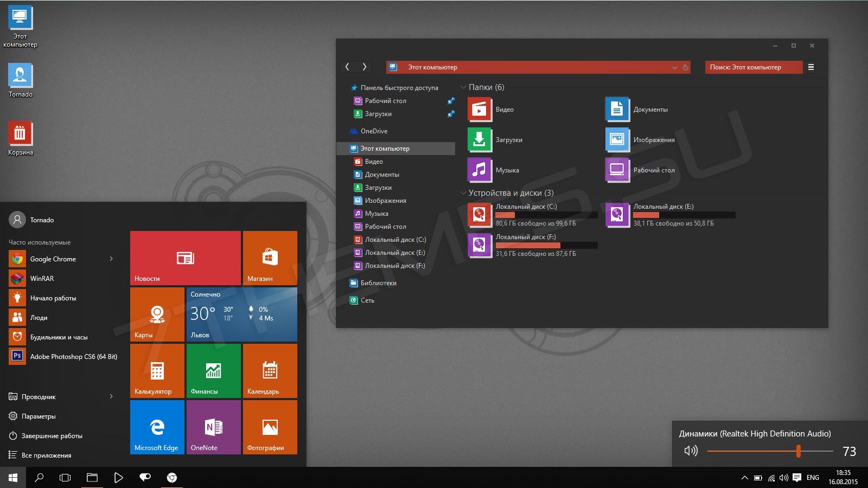This screenshot has width=868, height=488.
Task: Open the Магазин tile
Action: (x=270, y=258)
